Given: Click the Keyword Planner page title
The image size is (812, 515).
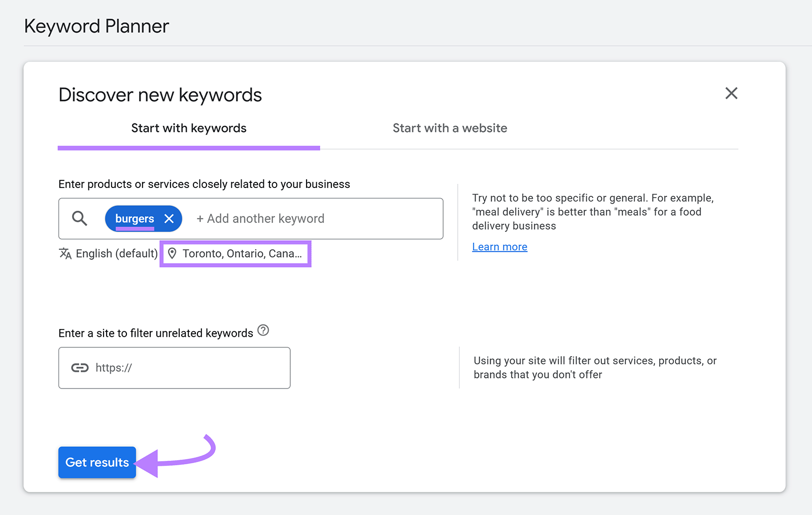Looking at the screenshot, I should click(96, 26).
